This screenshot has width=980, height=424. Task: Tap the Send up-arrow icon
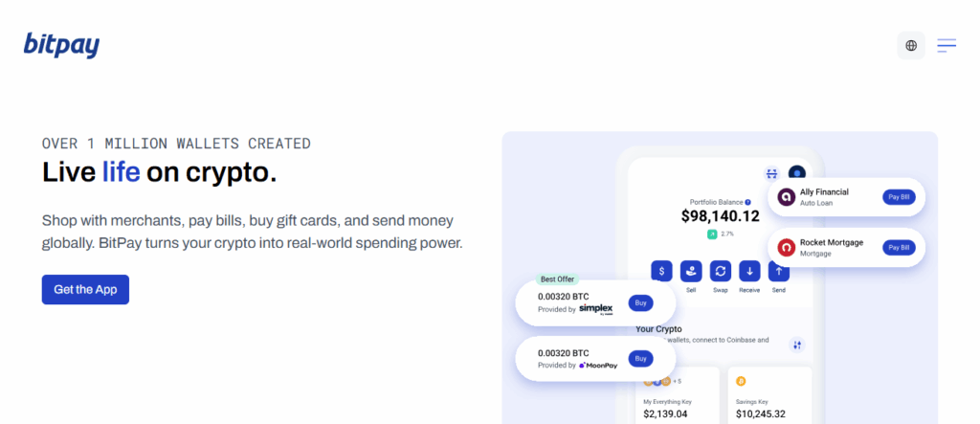tap(779, 271)
